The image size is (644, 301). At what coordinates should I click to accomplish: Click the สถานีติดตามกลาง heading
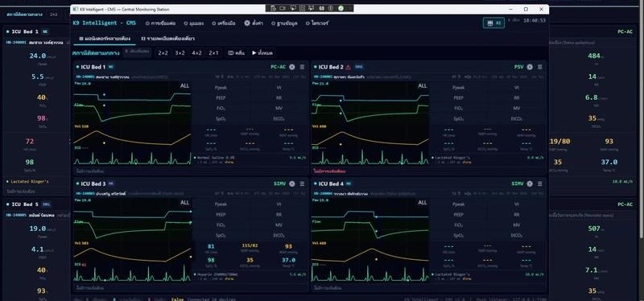(96, 53)
